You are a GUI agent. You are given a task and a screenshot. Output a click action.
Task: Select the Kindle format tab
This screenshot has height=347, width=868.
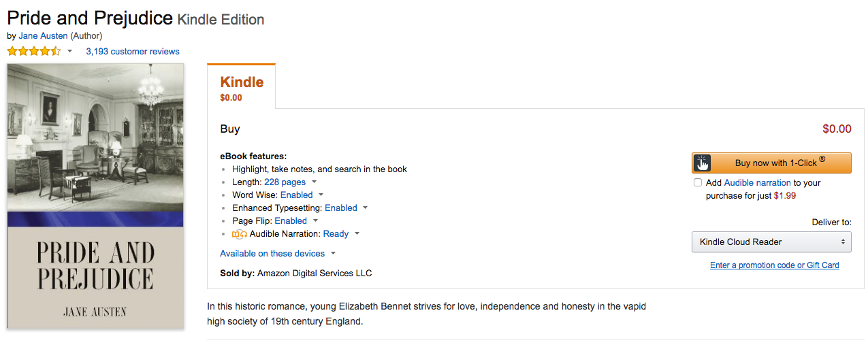[242, 87]
